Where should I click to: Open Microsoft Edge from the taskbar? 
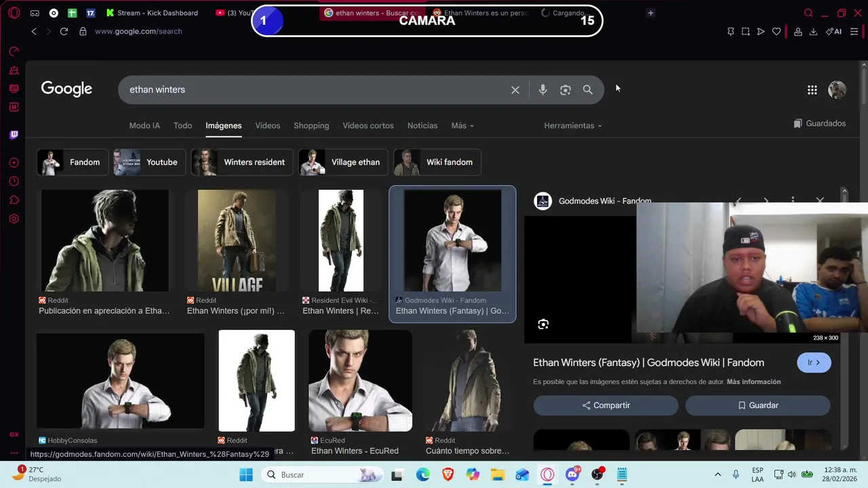tap(422, 474)
